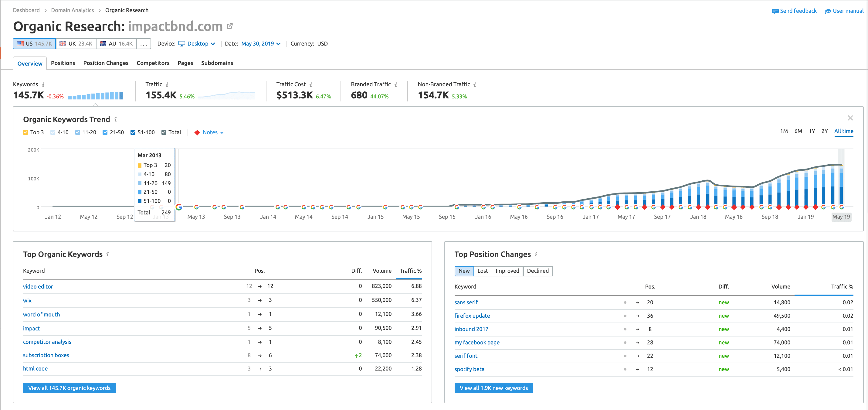
Task: Open the word of mouth keyword link
Action: pyautogui.click(x=41, y=314)
